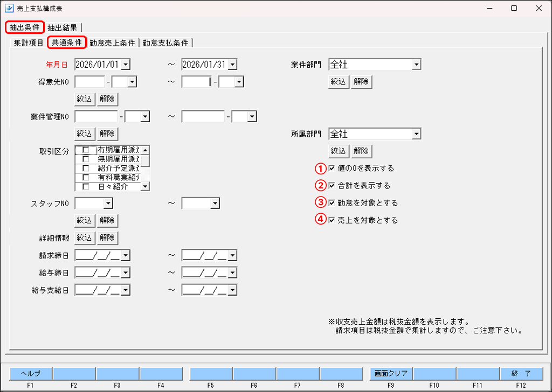Toggle 勤怠を対象とする checkbox
This screenshot has height=392, width=552.
pyautogui.click(x=332, y=203)
